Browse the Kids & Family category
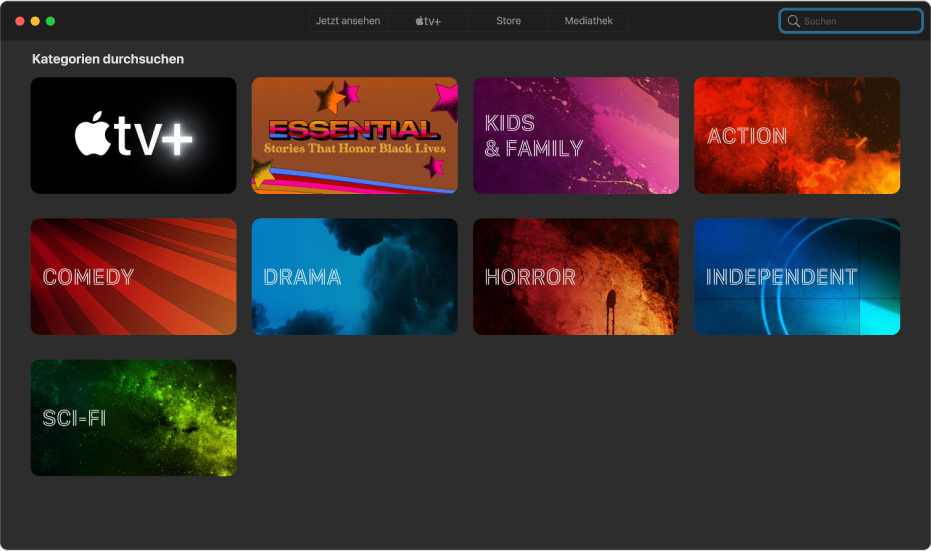 click(576, 135)
